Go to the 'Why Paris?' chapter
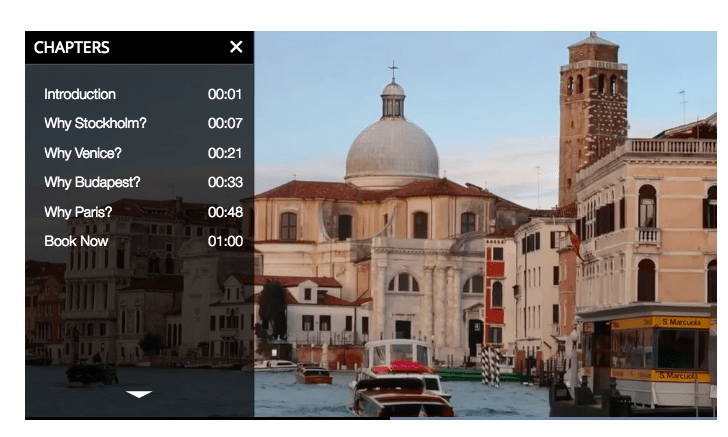728x437 pixels. point(78,212)
